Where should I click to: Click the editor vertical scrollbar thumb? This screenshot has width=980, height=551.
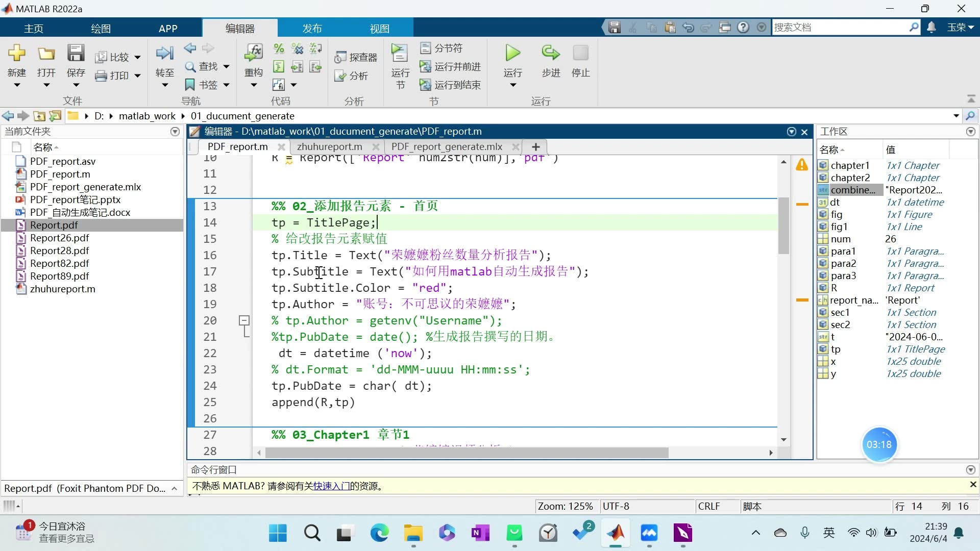(x=783, y=225)
